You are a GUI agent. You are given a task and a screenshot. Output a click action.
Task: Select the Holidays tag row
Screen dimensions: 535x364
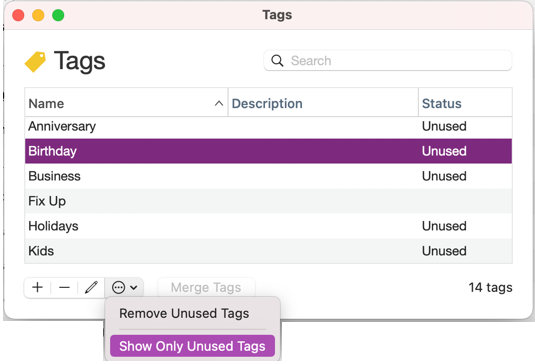pyautogui.click(x=269, y=226)
